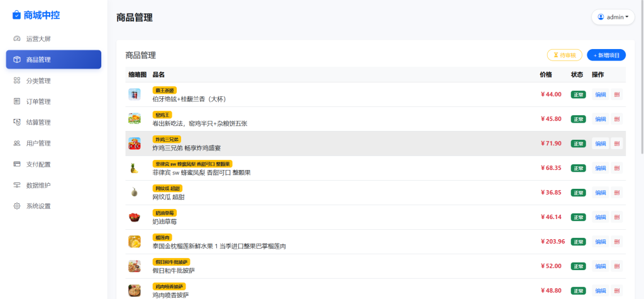Screen dimensions: 644x299
Task: Open 系统设置 menu item
Action: point(53,206)
